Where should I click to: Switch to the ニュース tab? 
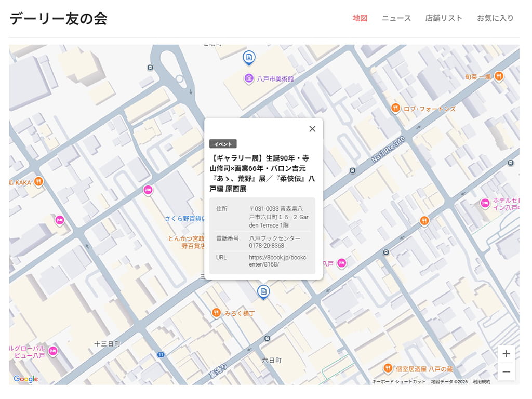pos(395,18)
